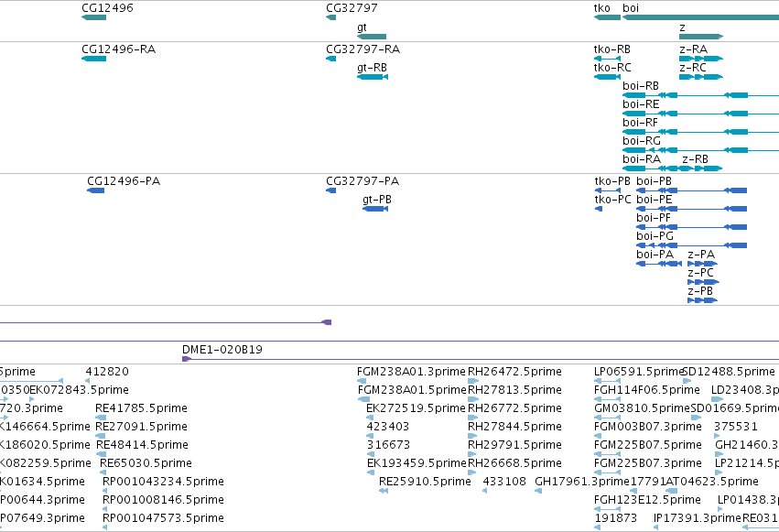Select the GH17961.3prime EST
The image size is (779, 532).
(x=538, y=492)
